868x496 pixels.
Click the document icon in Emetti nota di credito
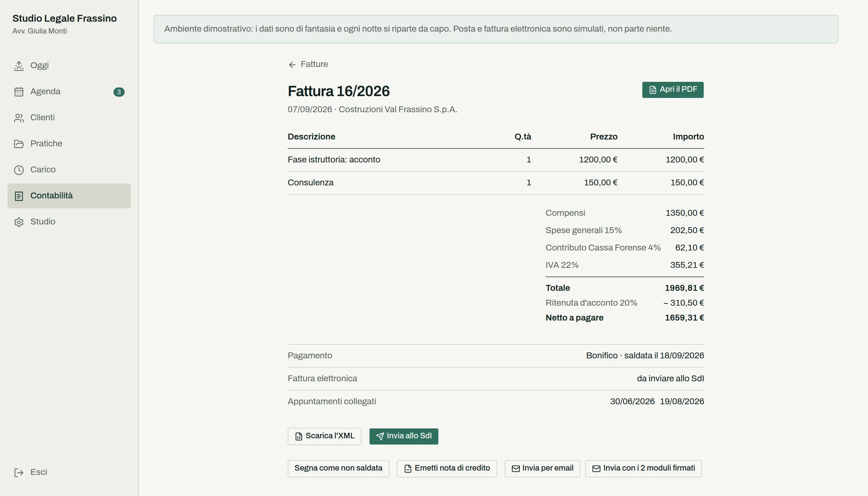(x=407, y=469)
